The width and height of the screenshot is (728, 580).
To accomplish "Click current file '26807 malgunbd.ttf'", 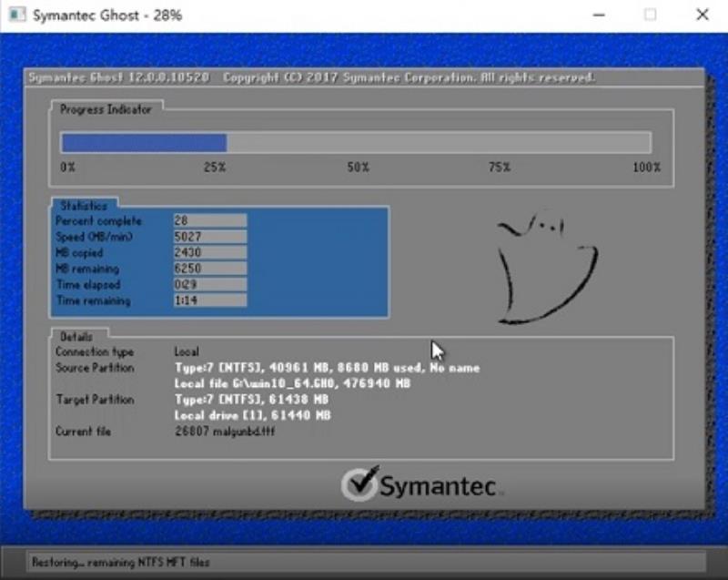I will click(225, 432).
